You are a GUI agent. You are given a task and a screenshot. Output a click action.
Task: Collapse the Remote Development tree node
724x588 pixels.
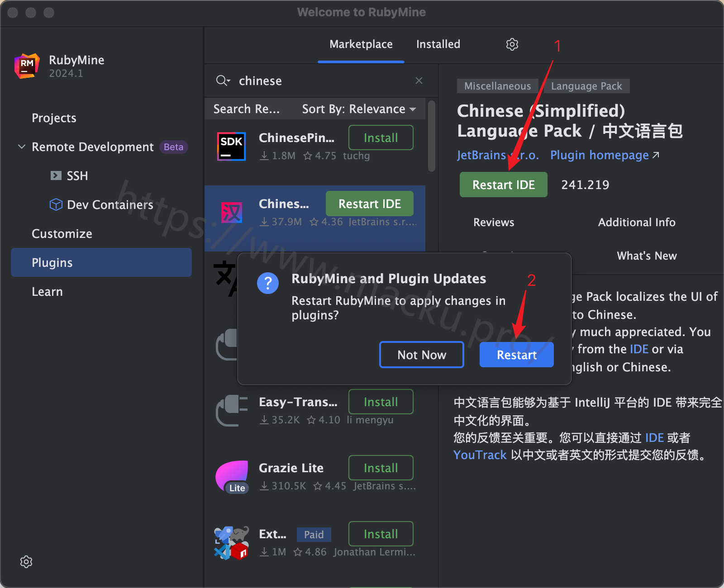point(22,147)
